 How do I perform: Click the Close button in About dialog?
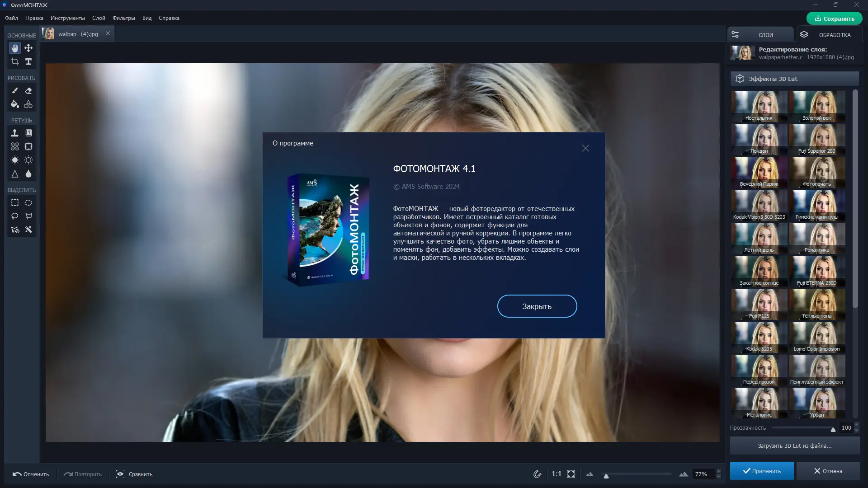click(x=537, y=306)
